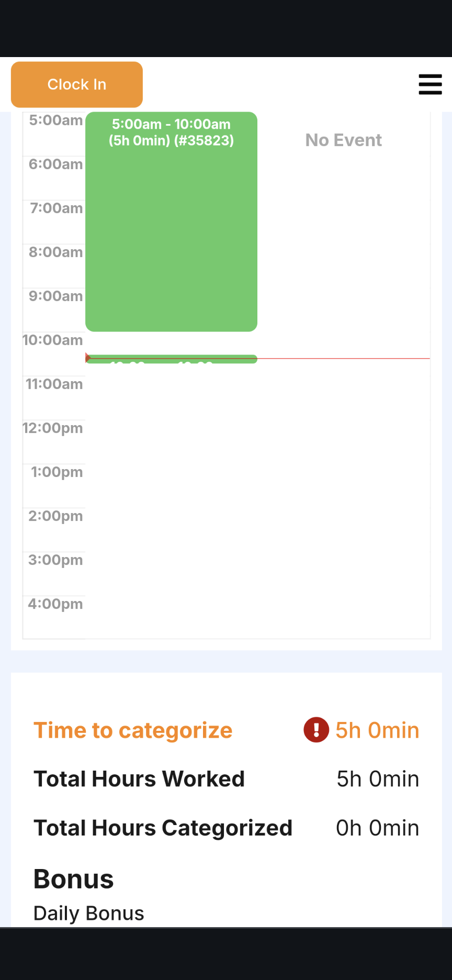Click the 11:00am time slot label
The height and width of the screenshot is (980, 452).
point(54,384)
